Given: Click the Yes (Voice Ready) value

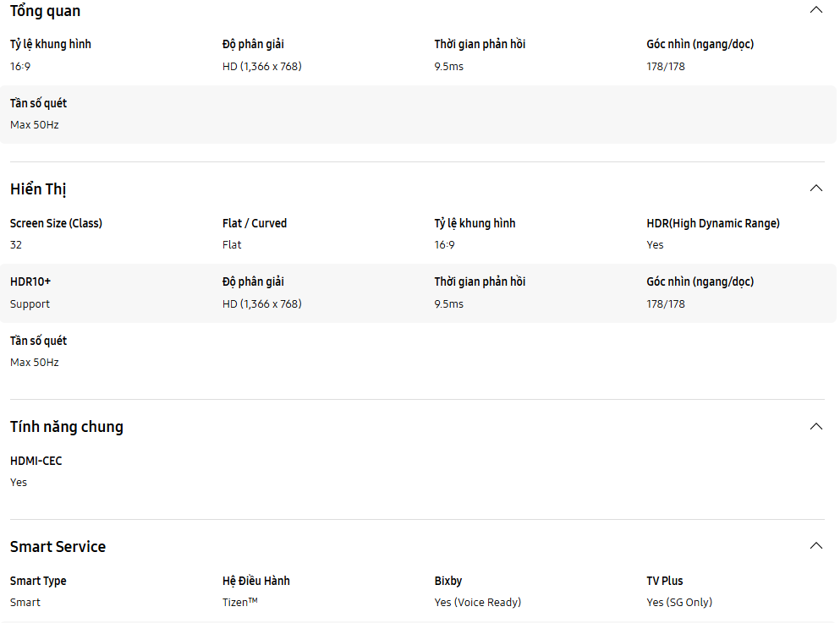Looking at the screenshot, I should 478,602.
